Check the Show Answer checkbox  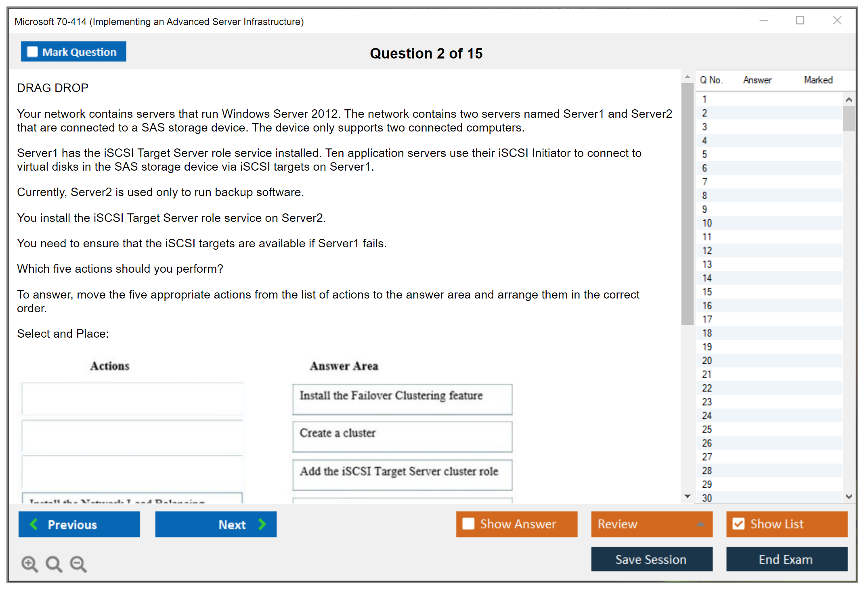coord(468,524)
